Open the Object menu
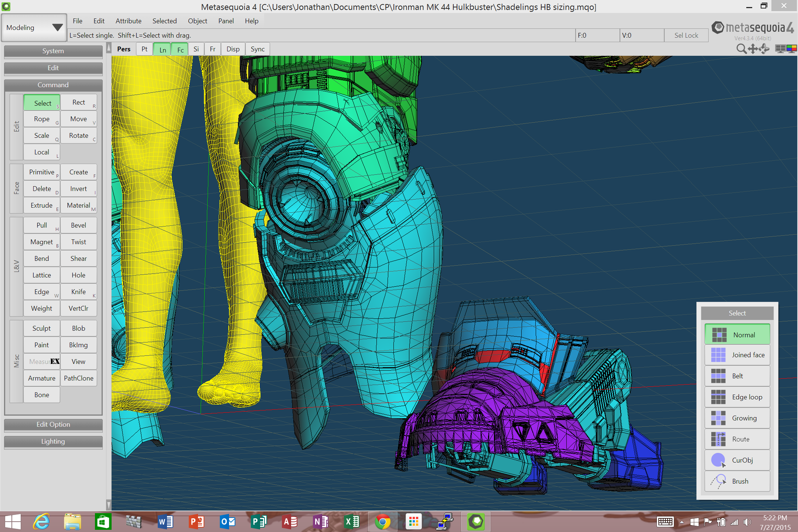This screenshot has width=798, height=532. pyautogui.click(x=197, y=21)
